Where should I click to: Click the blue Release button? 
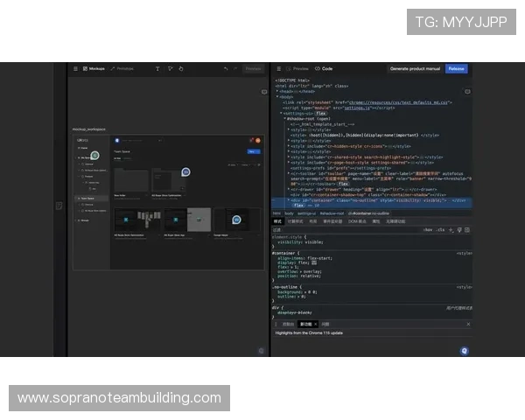456,68
